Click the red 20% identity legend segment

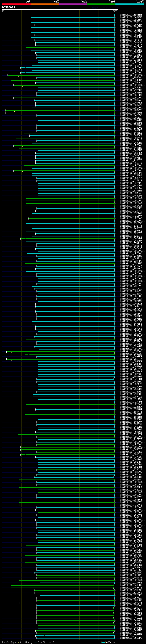point(16,4)
